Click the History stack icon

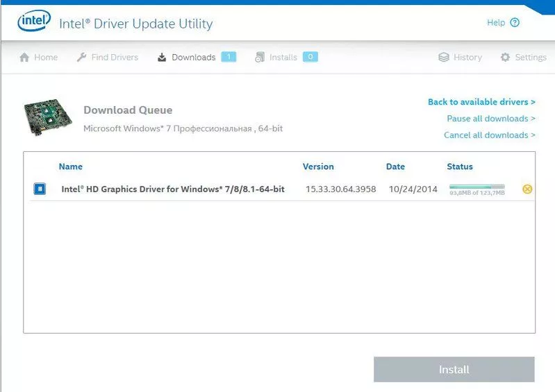pos(444,58)
